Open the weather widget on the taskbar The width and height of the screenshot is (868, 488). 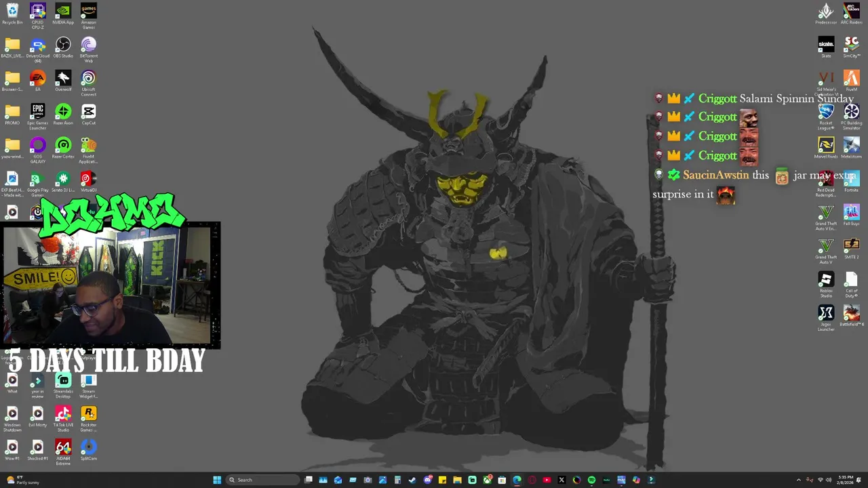coord(22,480)
